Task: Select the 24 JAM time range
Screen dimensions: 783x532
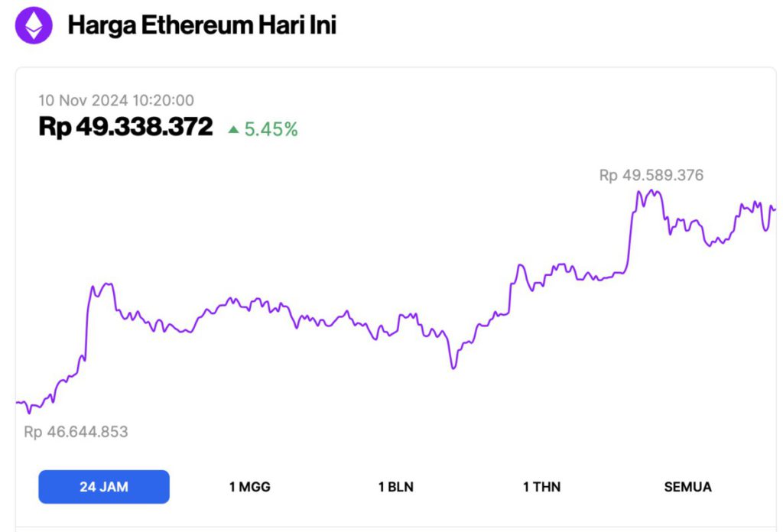Action: [104, 487]
